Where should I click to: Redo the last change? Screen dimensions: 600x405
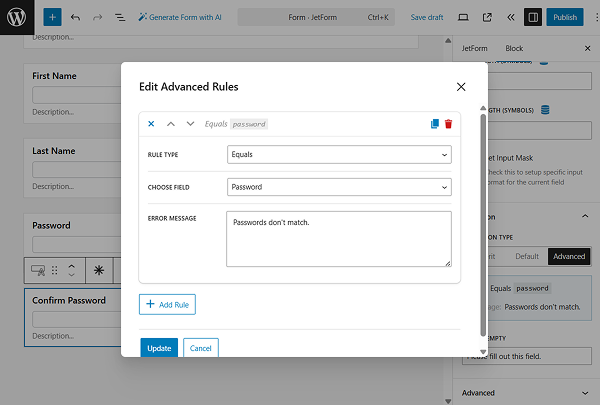[98, 17]
